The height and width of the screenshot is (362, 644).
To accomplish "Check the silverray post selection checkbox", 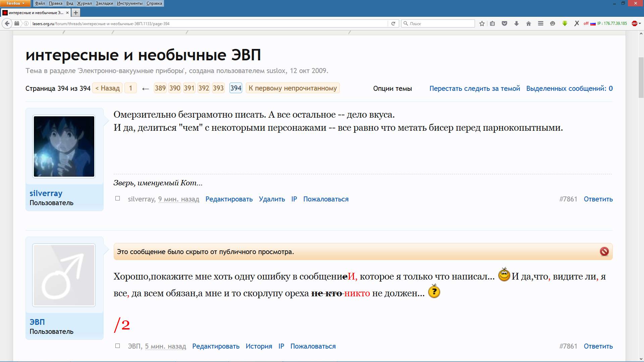I will [x=117, y=198].
